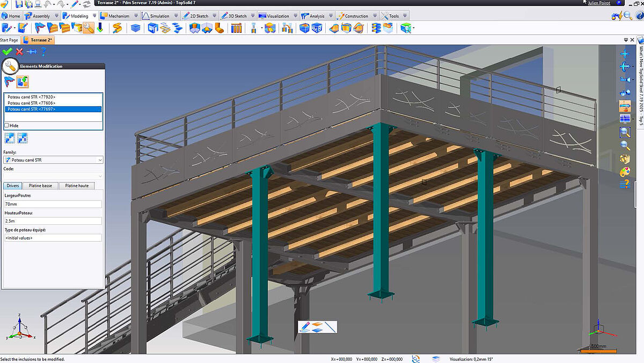
Task: Select the wrench modification tool in toolbar
Action: 88,28
